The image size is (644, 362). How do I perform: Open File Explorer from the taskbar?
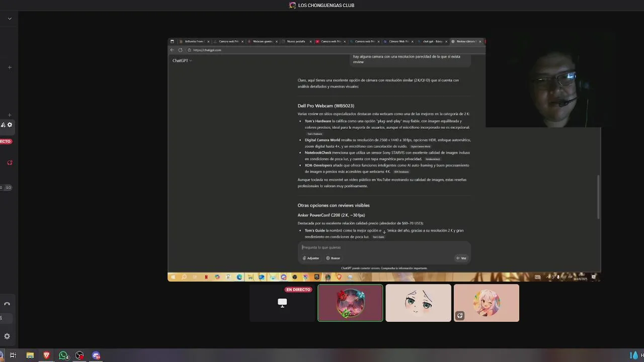pos(30,355)
